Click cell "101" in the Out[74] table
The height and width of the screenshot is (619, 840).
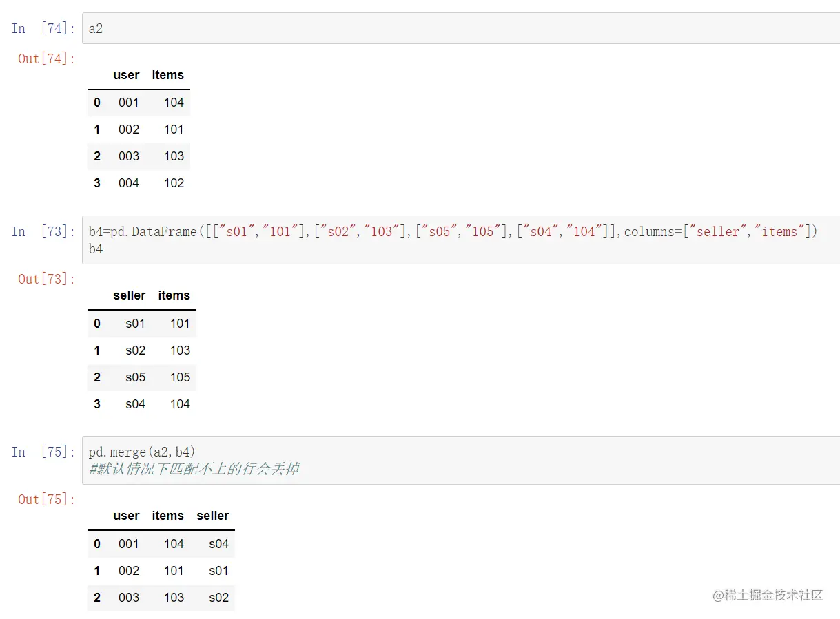pyautogui.click(x=174, y=129)
